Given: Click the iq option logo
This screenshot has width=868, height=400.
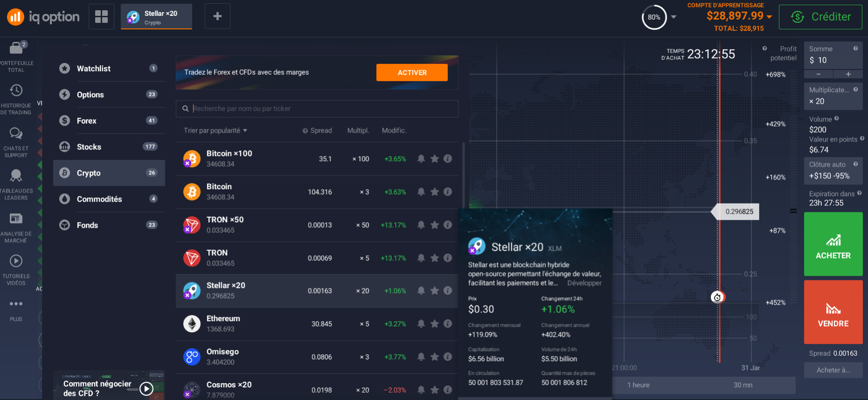Looking at the screenshot, I should pos(43,17).
